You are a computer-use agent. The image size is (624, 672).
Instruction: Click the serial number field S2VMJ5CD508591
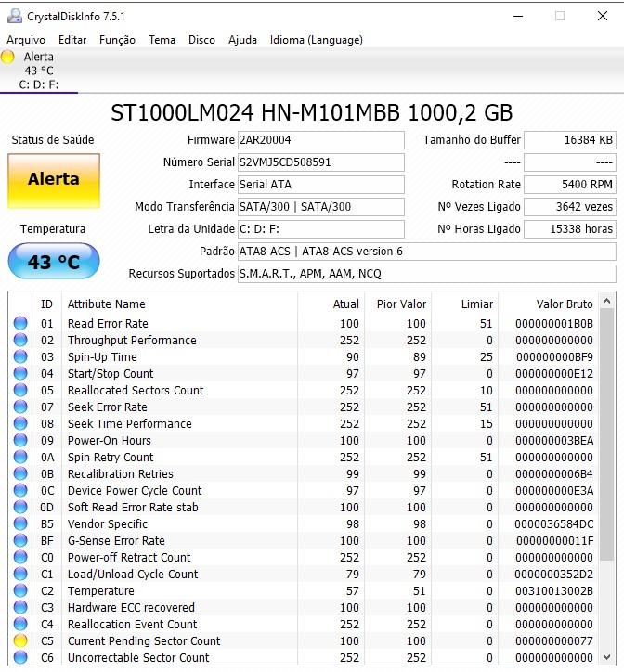pos(320,162)
